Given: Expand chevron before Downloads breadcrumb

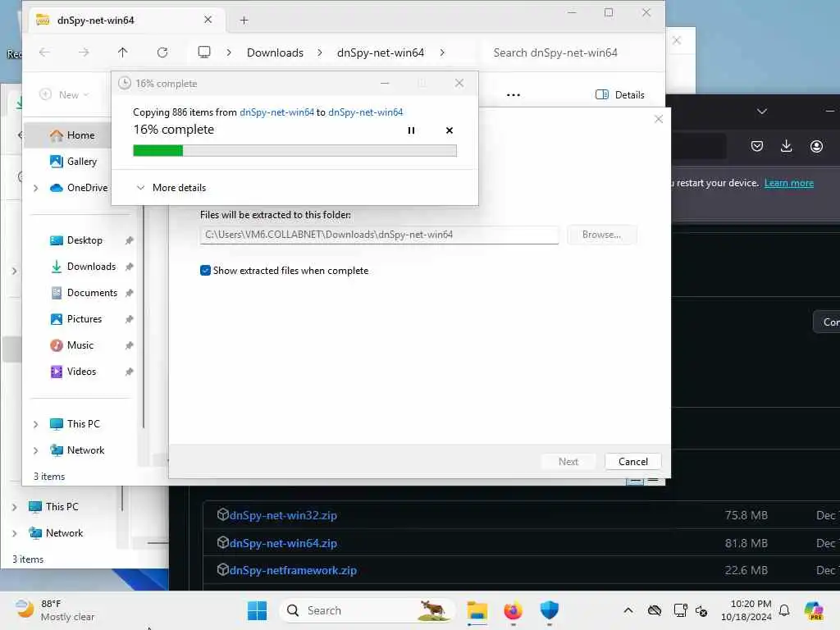Looking at the screenshot, I should click(x=229, y=52).
